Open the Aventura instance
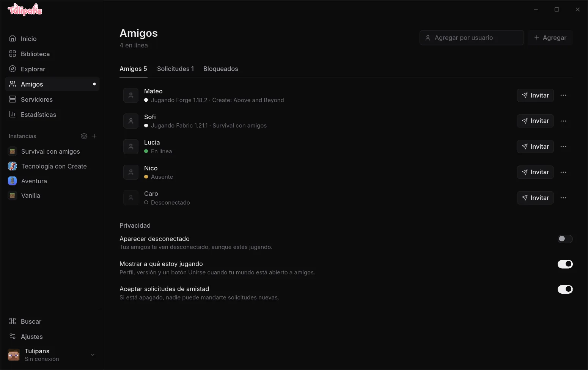Image resolution: width=588 pixels, height=370 pixels. click(52, 181)
